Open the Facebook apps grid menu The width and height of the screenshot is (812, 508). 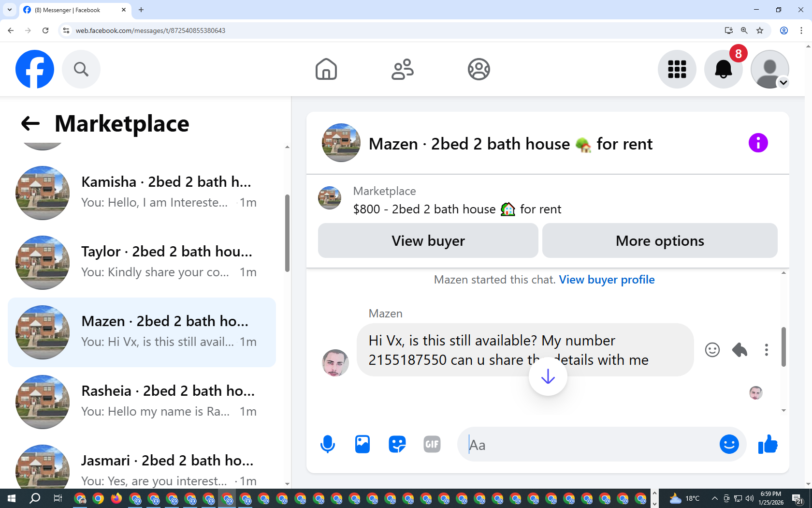point(677,69)
